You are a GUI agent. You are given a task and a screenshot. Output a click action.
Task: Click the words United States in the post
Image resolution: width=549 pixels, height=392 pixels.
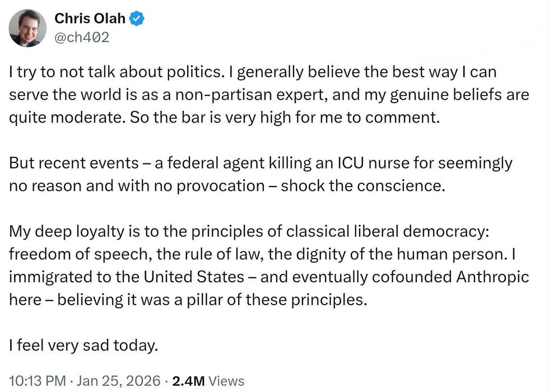click(x=194, y=277)
